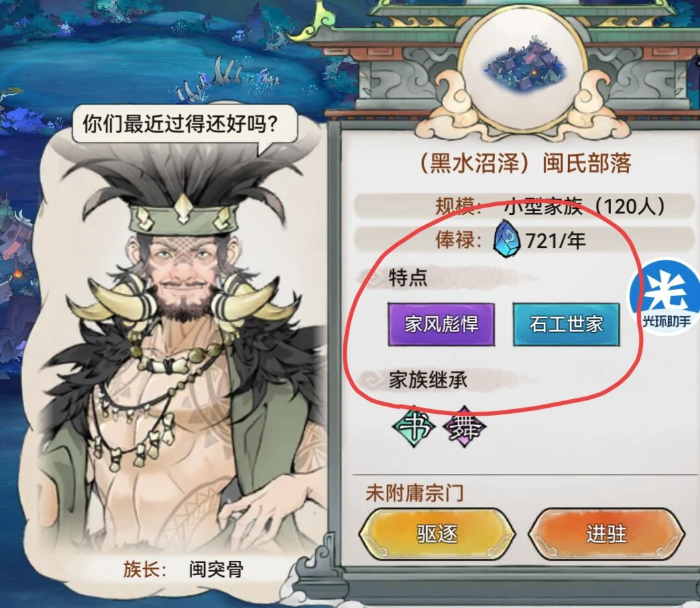Select the 石工世家 trait tag
Viewport: 700px width, 608px height.
pyautogui.click(x=566, y=324)
